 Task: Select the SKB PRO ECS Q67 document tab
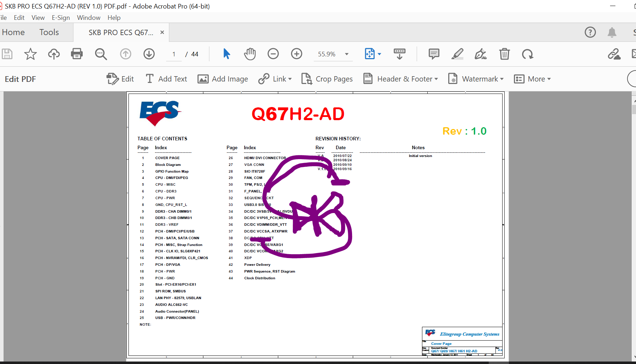[x=121, y=33]
